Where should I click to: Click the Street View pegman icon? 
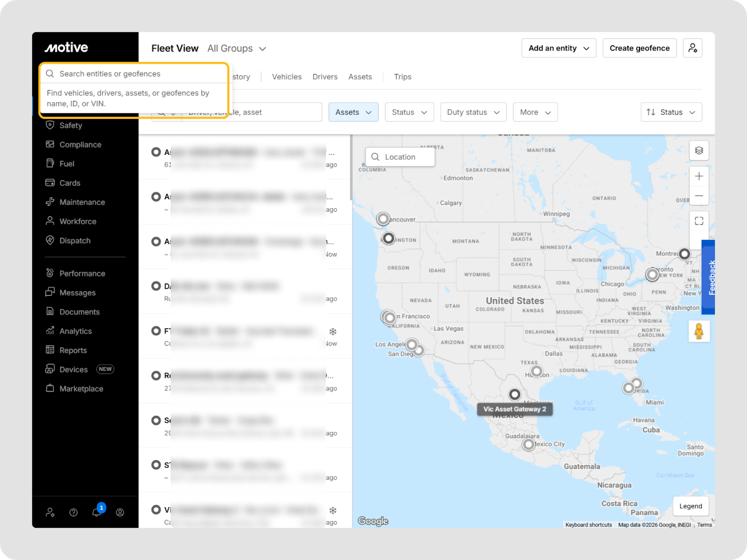tap(698, 331)
